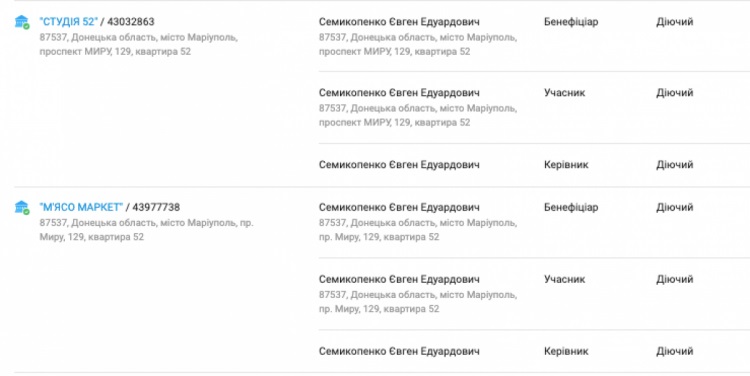Click Семикопенко name in СТУДІЯ 52 Керівник row
This screenshot has height=376, width=750.
coord(399,165)
